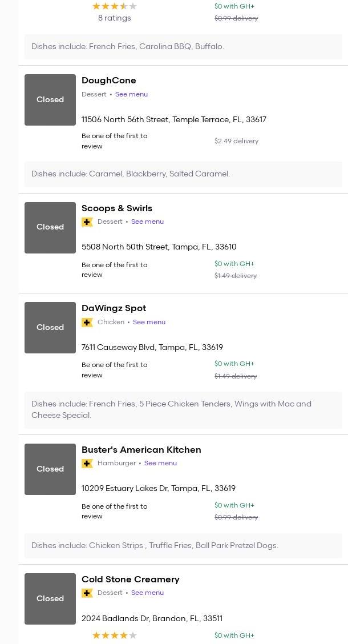Select the DaWingz Spot restaurant name

coord(114,308)
